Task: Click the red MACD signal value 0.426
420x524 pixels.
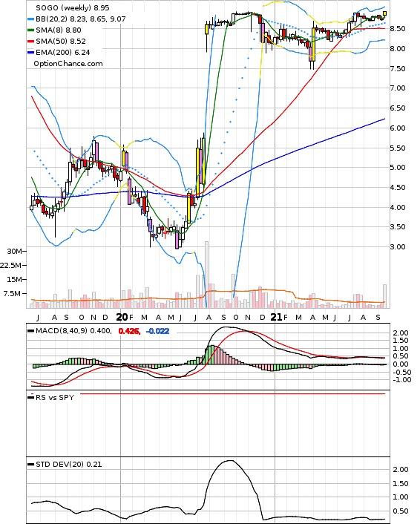Action: [128, 331]
